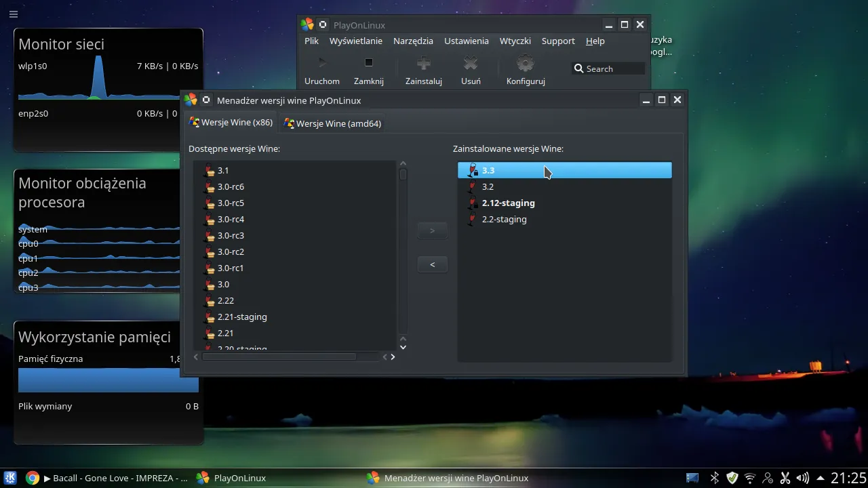This screenshot has width=868, height=488.
Task: Select installed Wine 3.3
Action: (x=565, y=170)
